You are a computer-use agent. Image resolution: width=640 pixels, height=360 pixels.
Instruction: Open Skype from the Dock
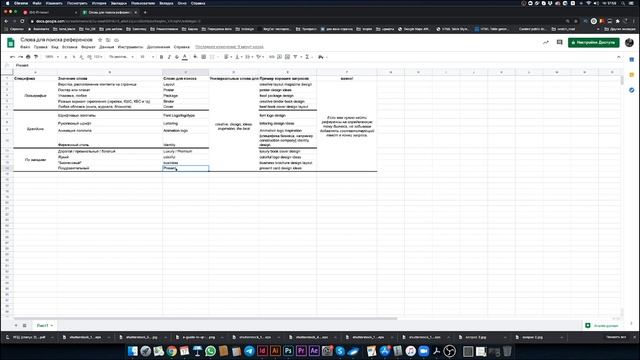[340, 351]
